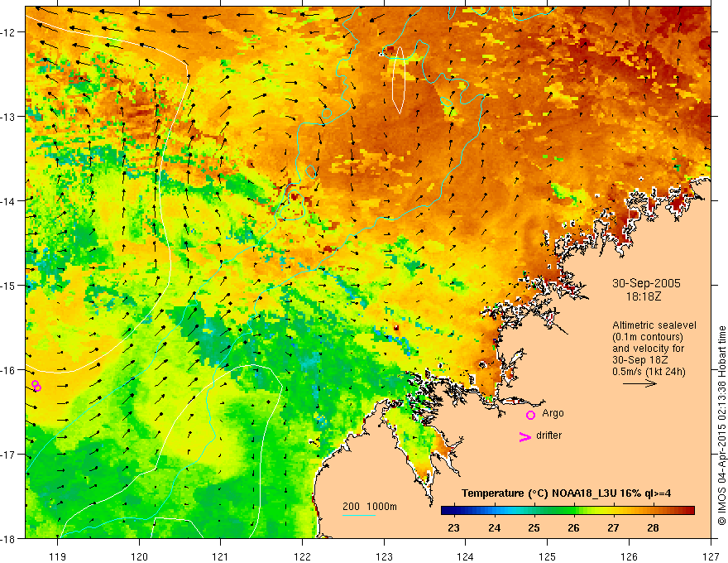Click the temperature color bar

point(568,511)
